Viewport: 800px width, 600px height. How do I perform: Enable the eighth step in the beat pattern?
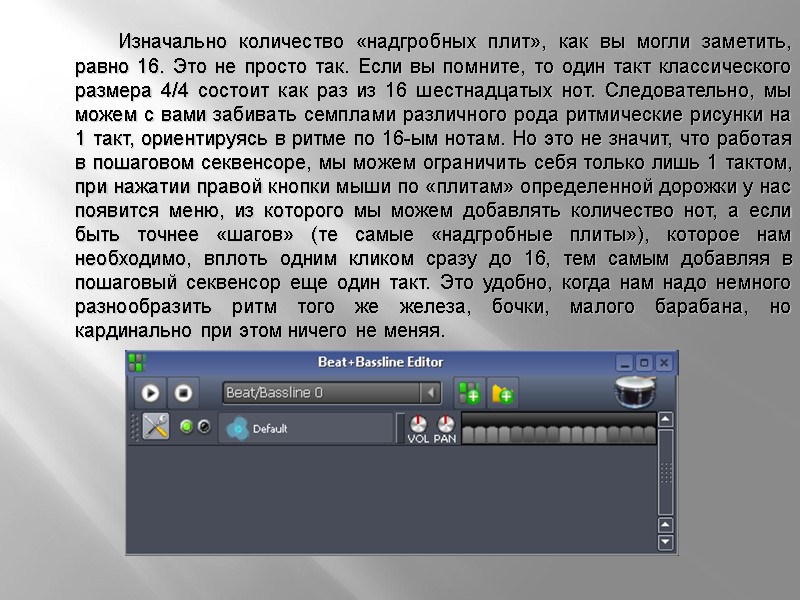click(x=553, y=429)
